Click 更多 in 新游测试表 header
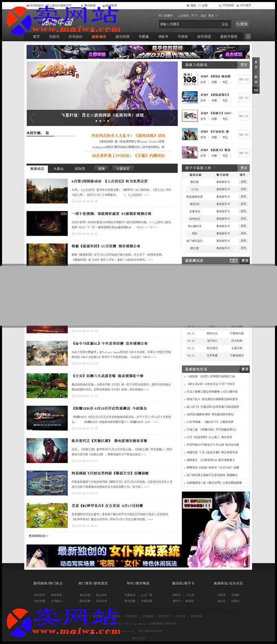 pyautogui.click(x=244, y=261)
